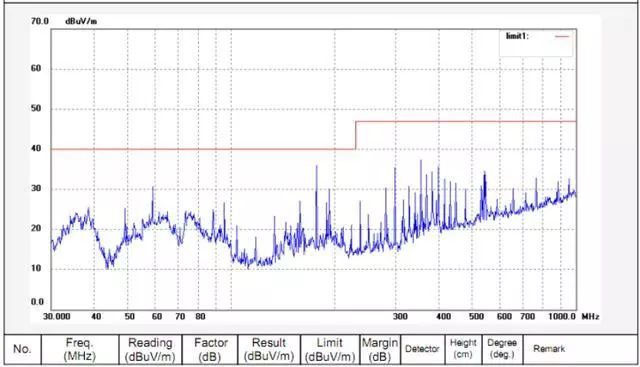Click the 70.0 dBuV/m axis top label

(x=40, y=21)
